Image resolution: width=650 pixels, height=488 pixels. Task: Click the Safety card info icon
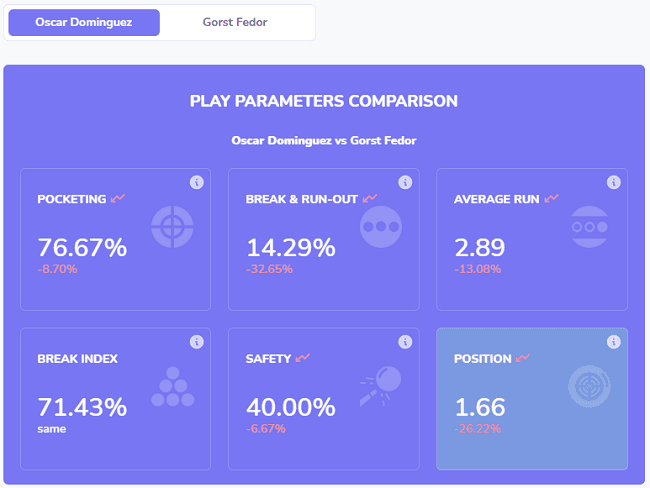[405, 342]
